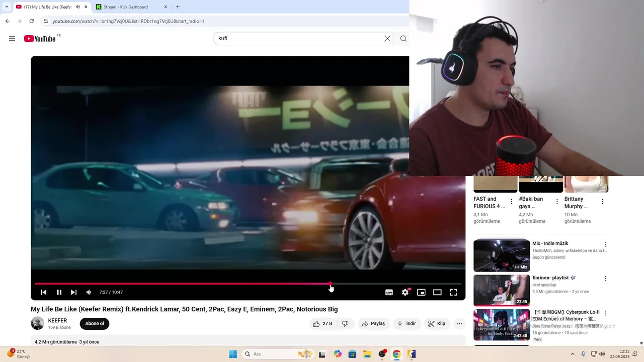Mute the video player volume

[x=89, y=292]
